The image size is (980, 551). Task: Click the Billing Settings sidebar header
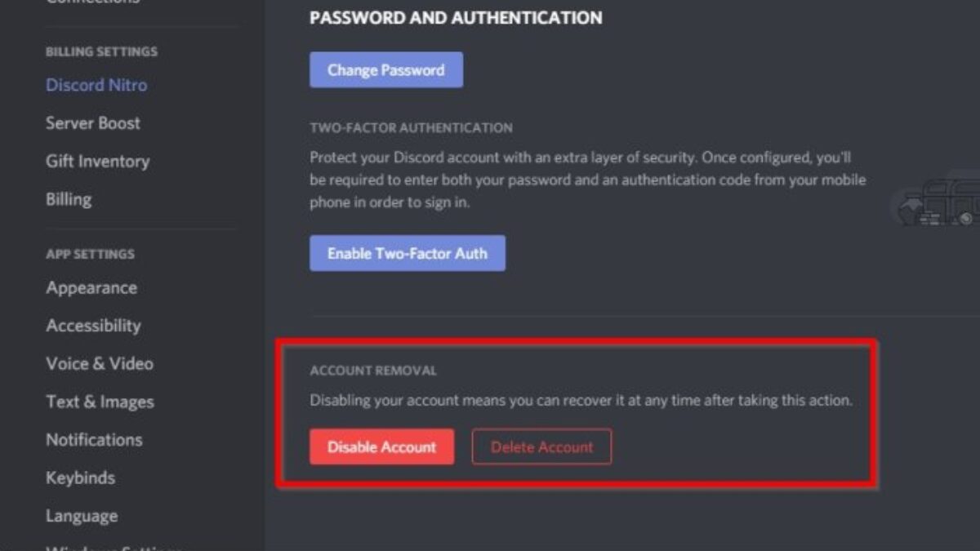click(101, 51)
